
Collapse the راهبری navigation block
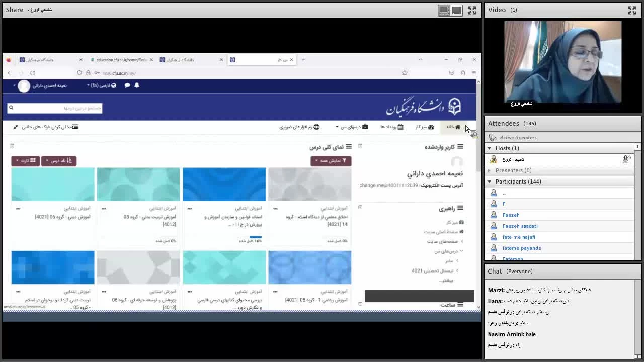360,207
